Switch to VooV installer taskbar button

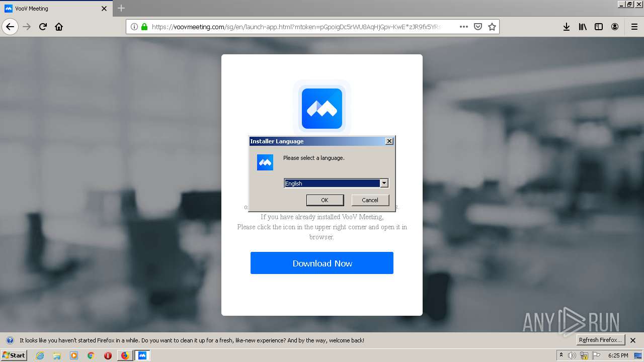(x=142, y=355)
